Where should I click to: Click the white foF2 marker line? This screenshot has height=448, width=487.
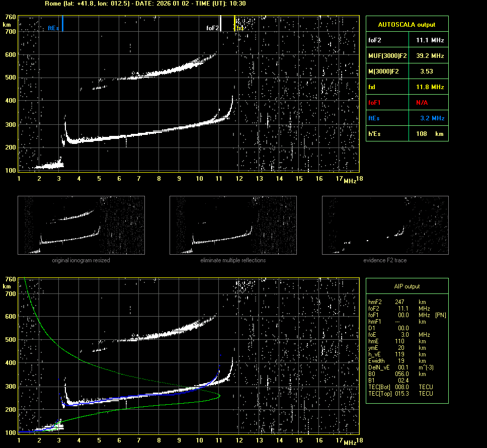(x=220, y=24)
